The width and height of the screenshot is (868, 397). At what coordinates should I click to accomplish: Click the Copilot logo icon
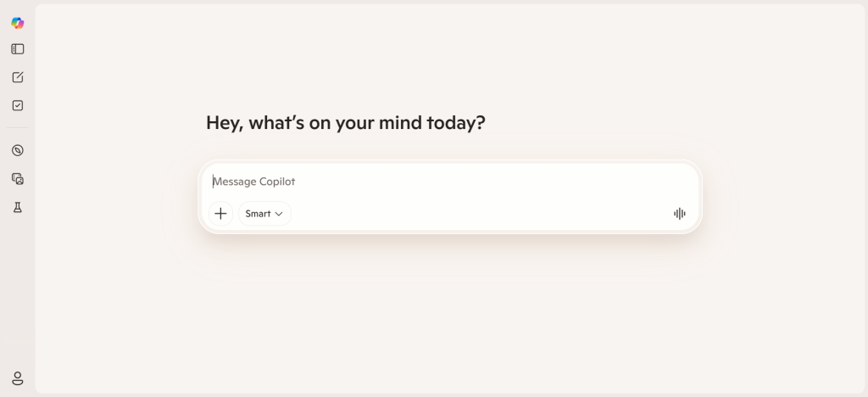point(17,23)
